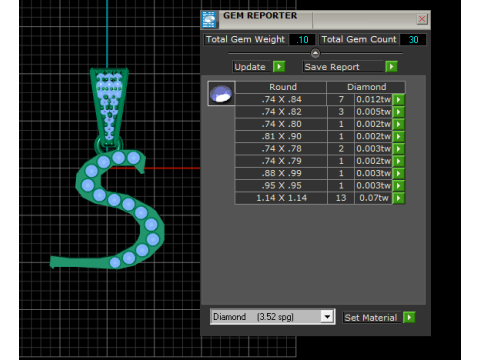Click green arrow in the .74 X .78 row
This screenshot has height=360, width=480.
coord(398,149)
